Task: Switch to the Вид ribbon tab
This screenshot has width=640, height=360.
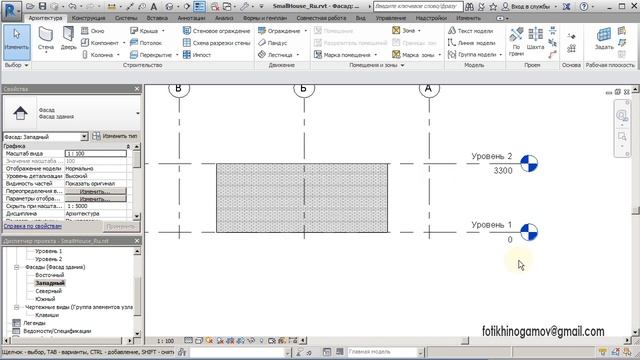Action: click(360, 18)
